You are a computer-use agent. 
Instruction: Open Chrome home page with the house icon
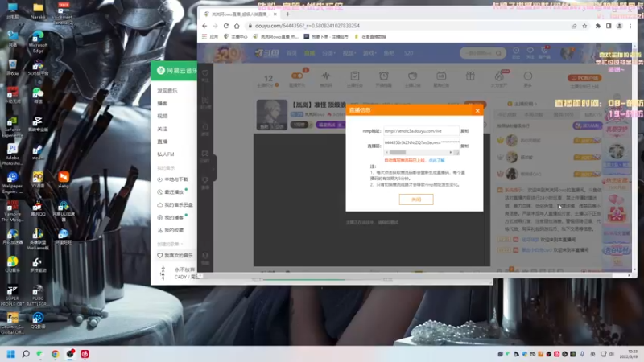[x=237, y=26]
